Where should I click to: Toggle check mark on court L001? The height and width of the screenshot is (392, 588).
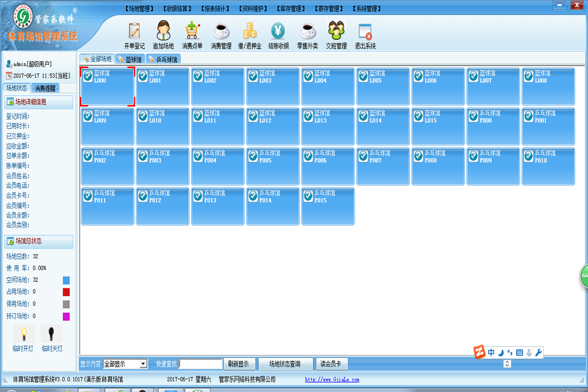pos(143,77)
